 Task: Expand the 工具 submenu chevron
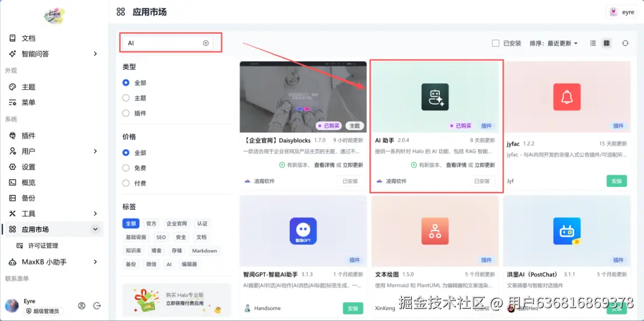click(x=95, y=214)
